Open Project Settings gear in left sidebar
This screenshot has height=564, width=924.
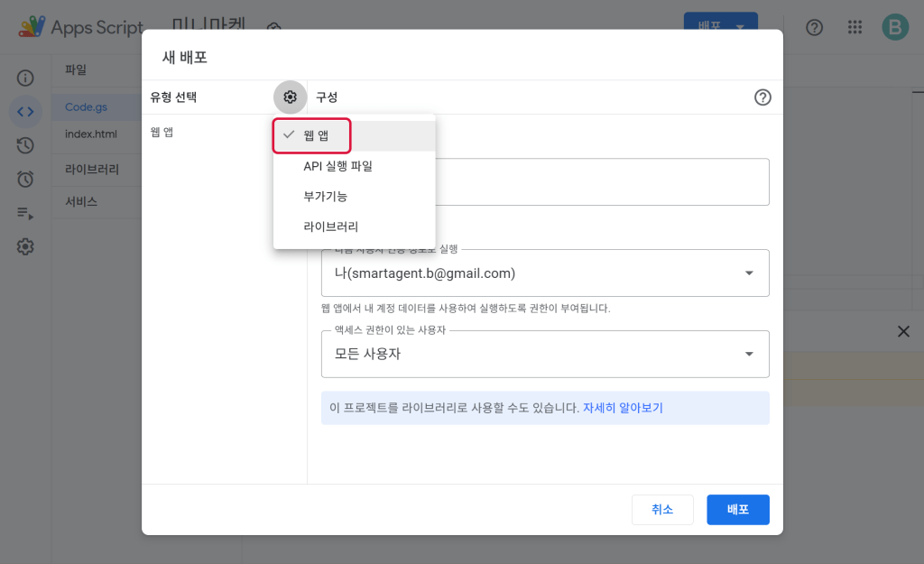(x=25, y=246)
